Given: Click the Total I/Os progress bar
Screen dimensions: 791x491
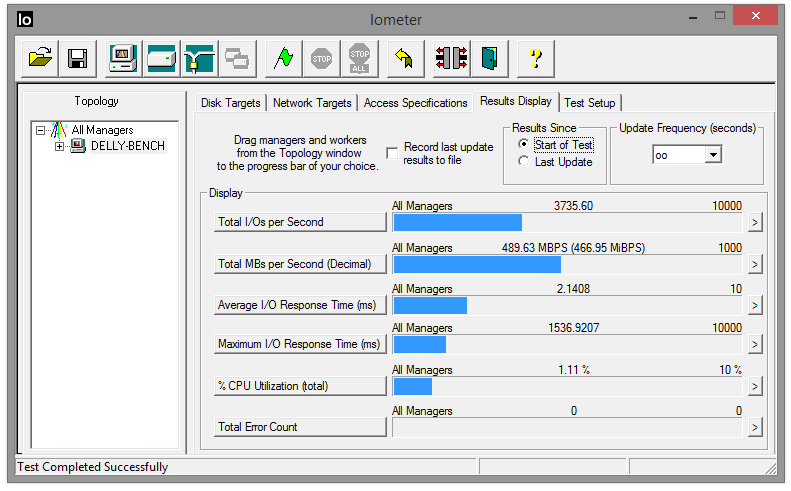Looking at the screenshot, I should point(568,223).
